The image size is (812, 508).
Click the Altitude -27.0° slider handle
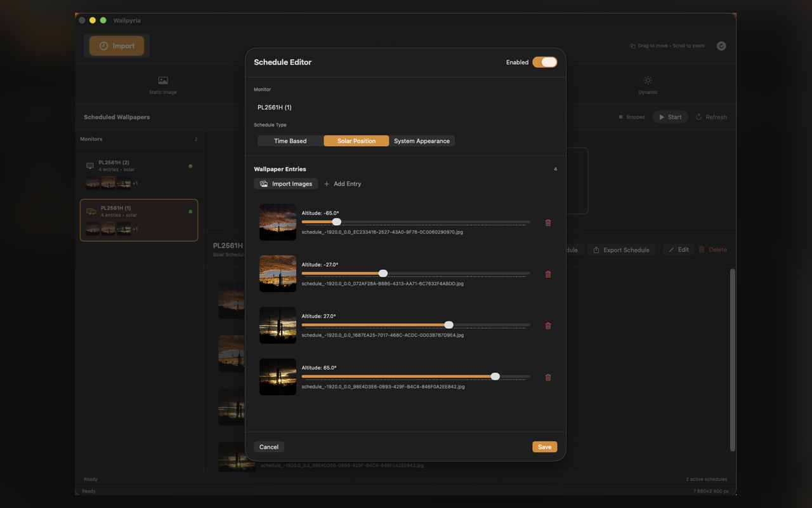[x=383, y=273]
